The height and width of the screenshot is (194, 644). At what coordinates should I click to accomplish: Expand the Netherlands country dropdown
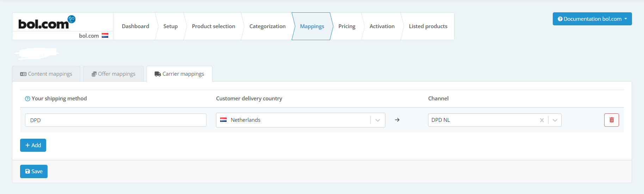(378, 120)
